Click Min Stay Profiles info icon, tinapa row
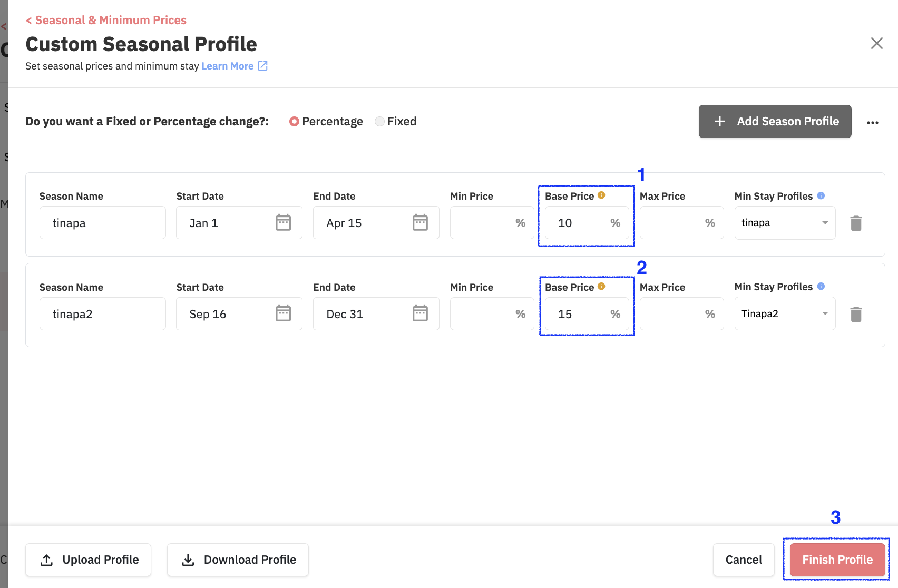The image size is (898, 588). point(821,195)
